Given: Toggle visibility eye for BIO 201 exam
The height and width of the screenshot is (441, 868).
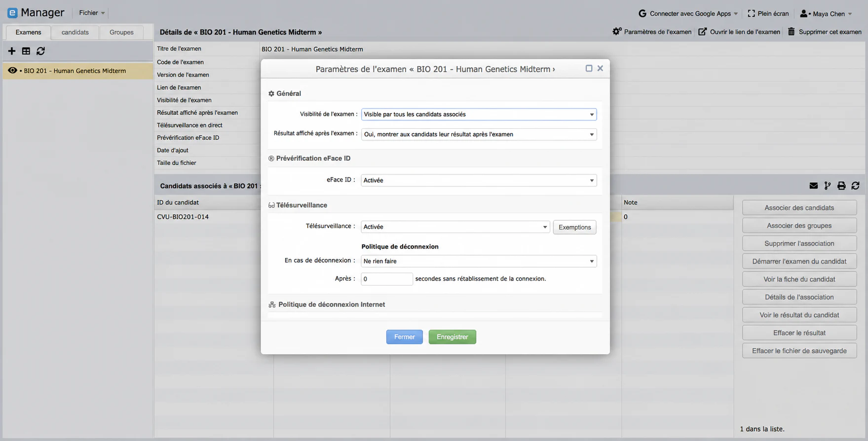Looking at the screenshot, I should click(x=12, y=71).
